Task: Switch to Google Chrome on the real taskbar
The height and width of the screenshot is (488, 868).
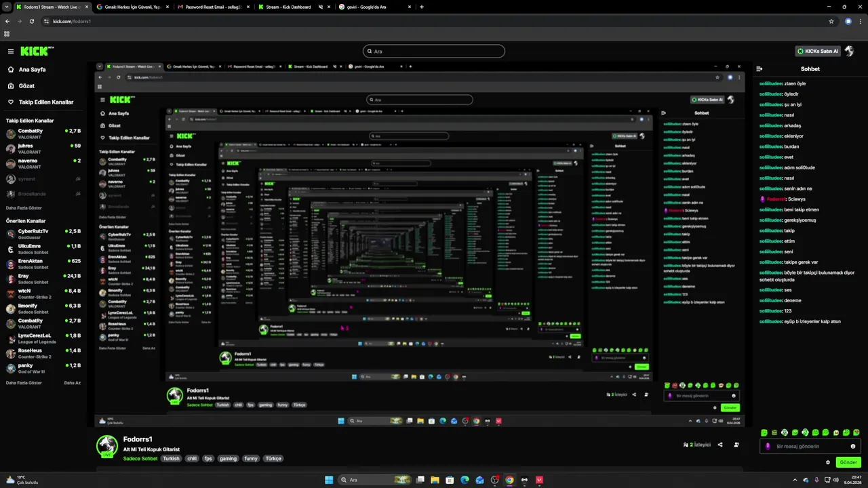Action: (509, 480)
